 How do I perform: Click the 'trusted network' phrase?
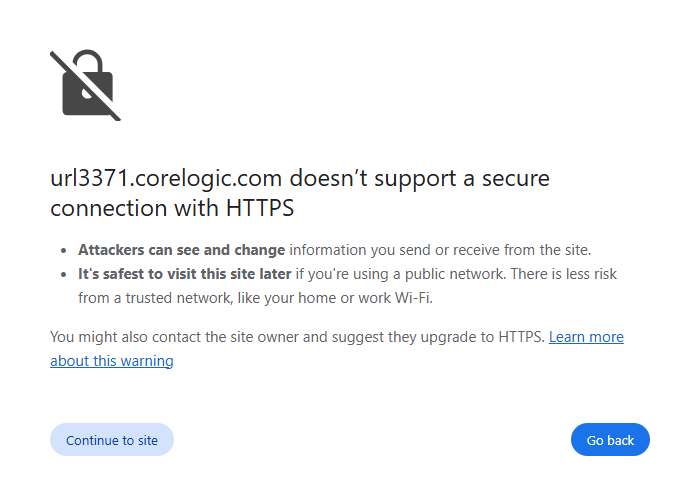[179, 298]
